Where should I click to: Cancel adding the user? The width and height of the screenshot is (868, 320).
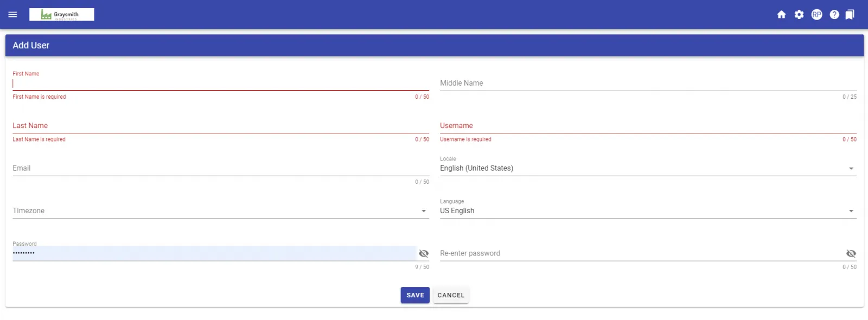tap(450, 295)
